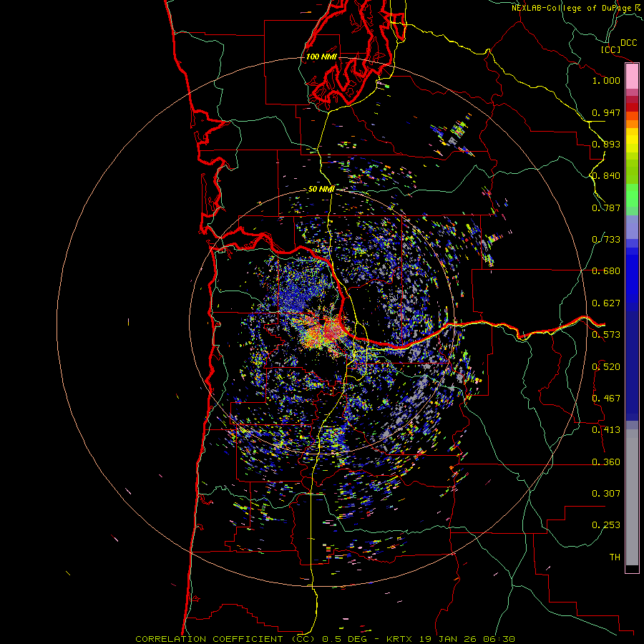This screenshot has height=644, width=644.
Task: Click the 0.893 scale value
Action: (x=606, y=144)
